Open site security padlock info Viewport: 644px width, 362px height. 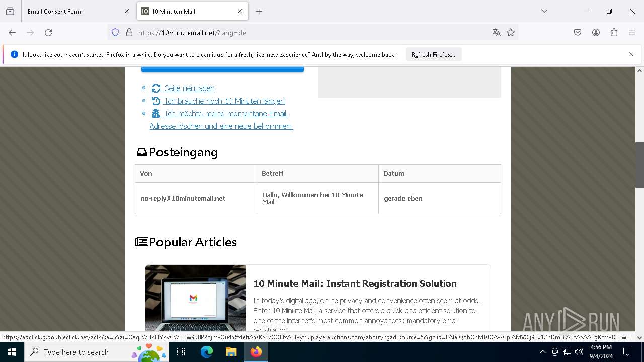point(129,33)
